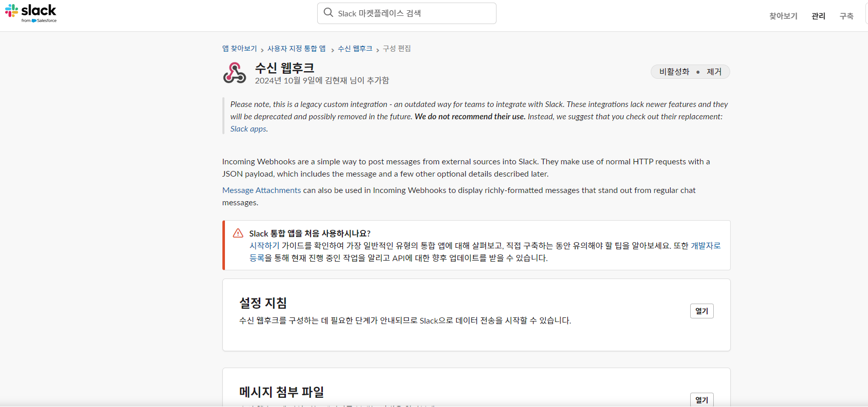Open the 찾아보기 menu in header
The height and width of the screenshot is (407, 868).
(x=783, y=16)
